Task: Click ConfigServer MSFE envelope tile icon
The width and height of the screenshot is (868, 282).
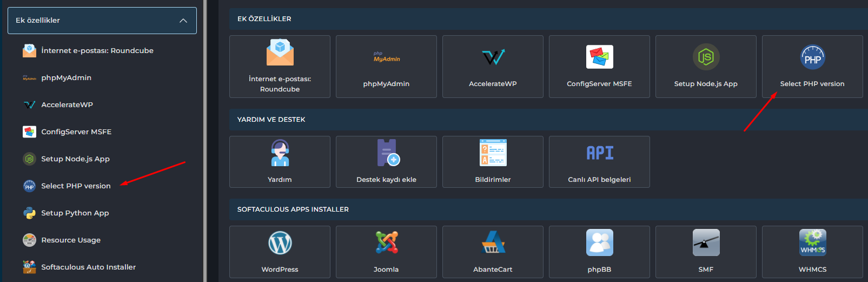Action: (599, 57)
